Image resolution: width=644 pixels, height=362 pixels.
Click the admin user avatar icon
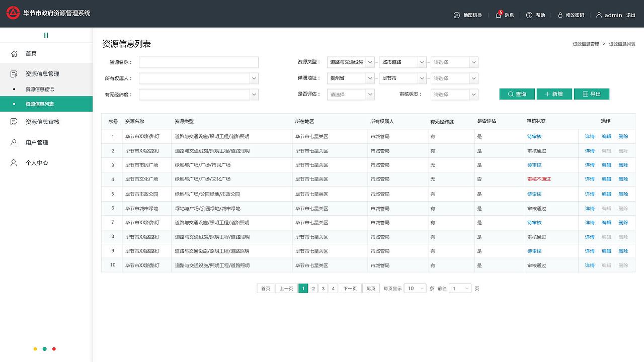click(x=599, y=15)
